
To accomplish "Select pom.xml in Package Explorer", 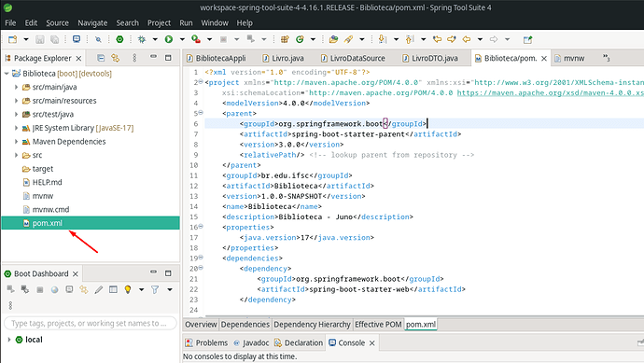I will pyautogui.click(x=91, y=223).
